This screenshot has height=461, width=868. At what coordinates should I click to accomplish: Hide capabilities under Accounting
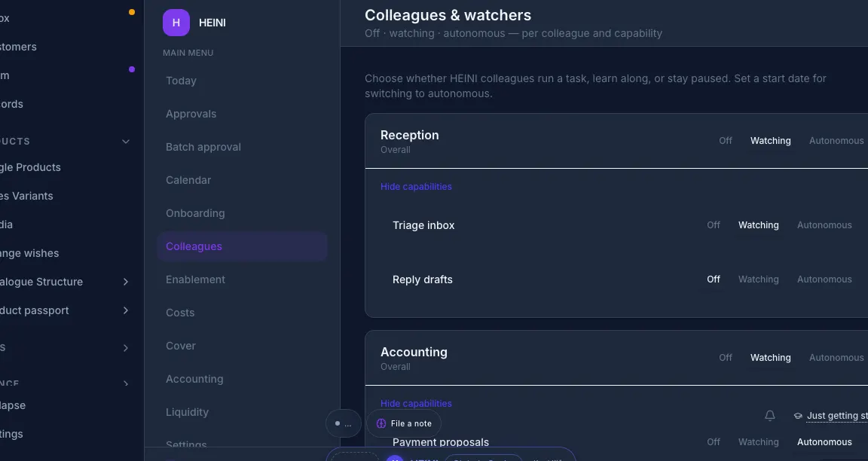click(x=416, y=404)
